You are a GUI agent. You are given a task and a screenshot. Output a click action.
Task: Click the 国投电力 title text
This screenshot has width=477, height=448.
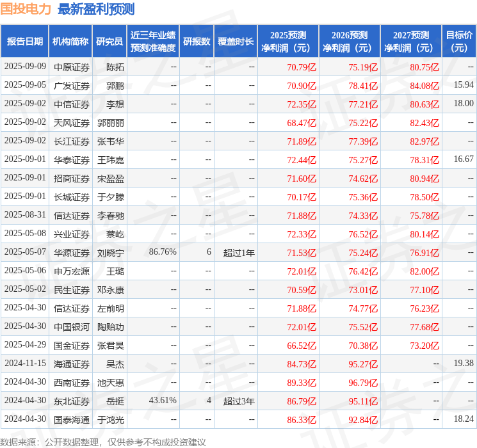coord(26,9)
